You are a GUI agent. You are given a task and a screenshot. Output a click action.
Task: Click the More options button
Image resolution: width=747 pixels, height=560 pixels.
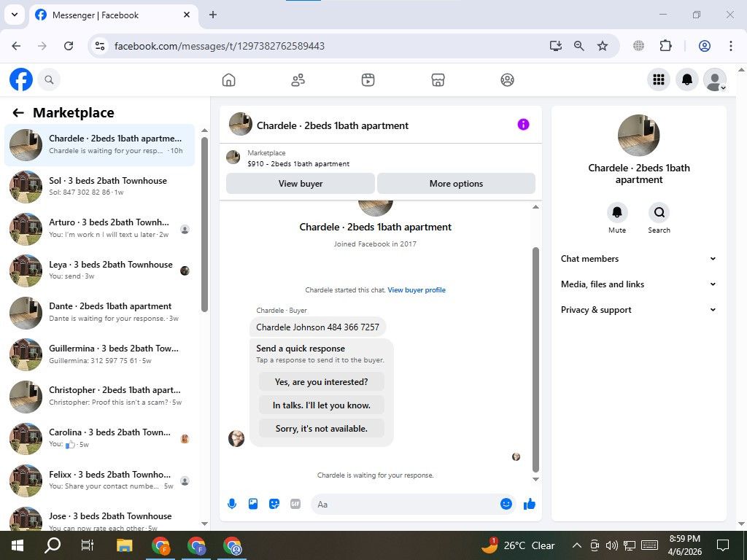[456, 184]
